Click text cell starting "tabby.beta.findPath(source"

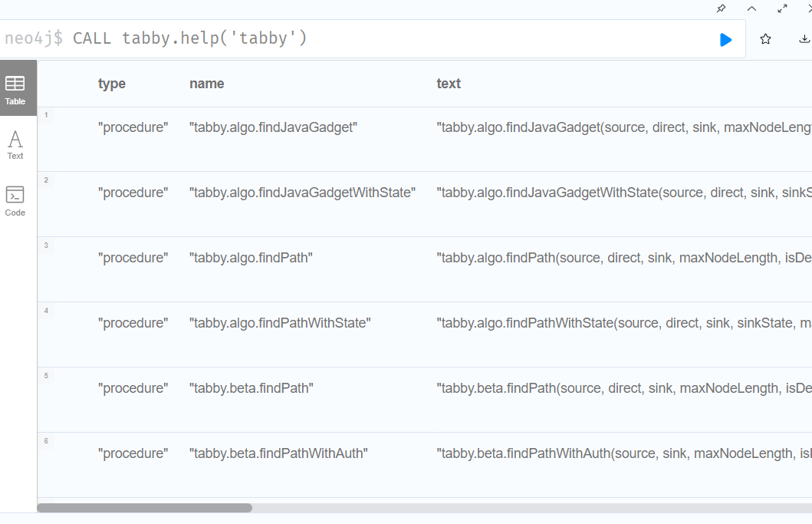point(624,389)
